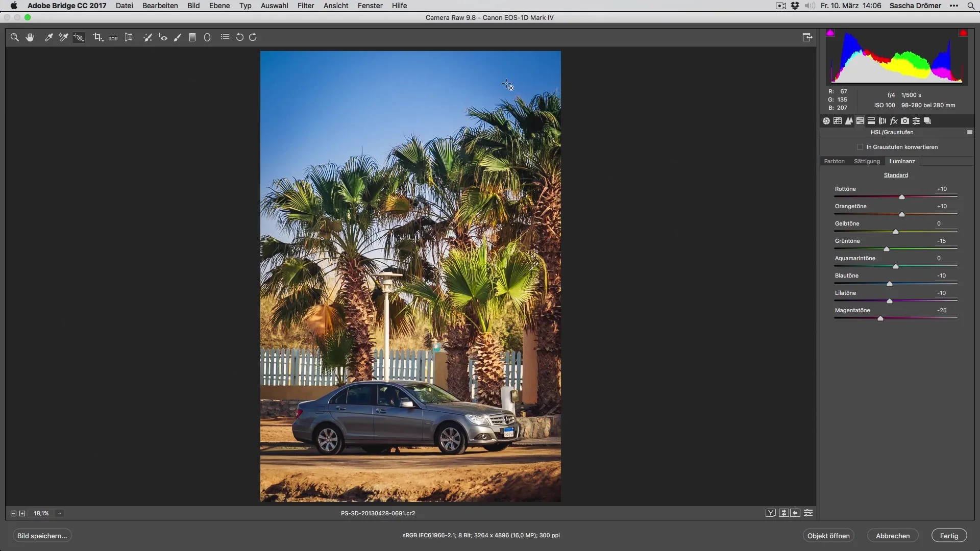Image resolution: width=980 pixels, height=551 pixels.
Task: Adjust the Rottöne luminance slider
Action: click(902, 197)
